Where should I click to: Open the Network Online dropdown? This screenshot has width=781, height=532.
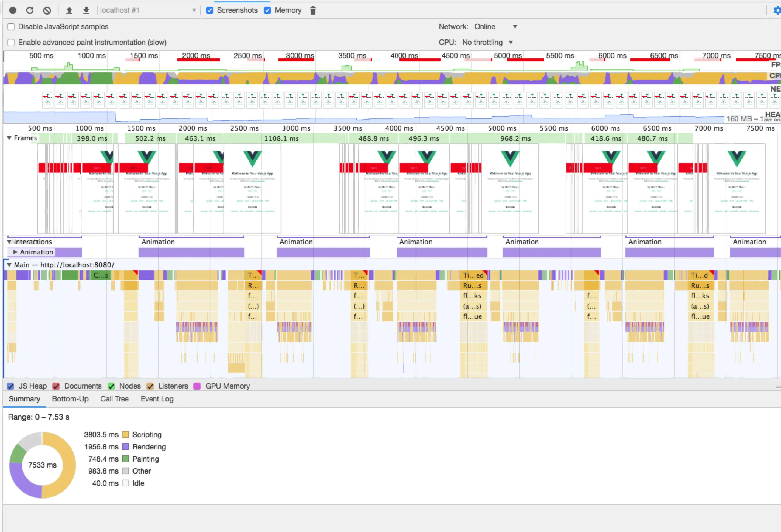point(495,26)
